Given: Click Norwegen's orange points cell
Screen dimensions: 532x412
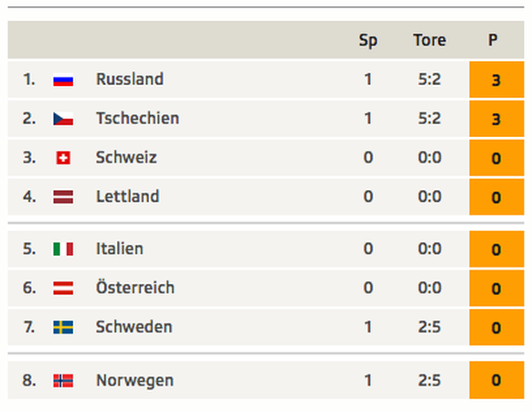Looking at the screenshot, I should pos(496,380).
